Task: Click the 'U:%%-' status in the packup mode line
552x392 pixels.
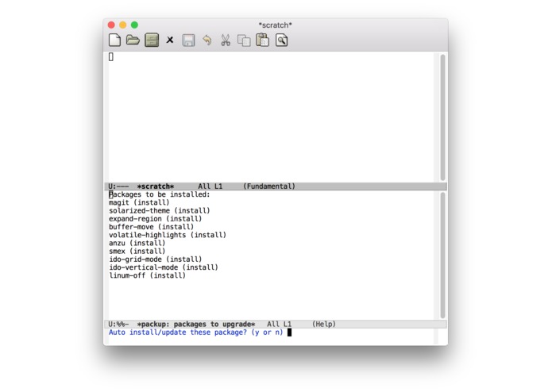Action: [118, 324]
